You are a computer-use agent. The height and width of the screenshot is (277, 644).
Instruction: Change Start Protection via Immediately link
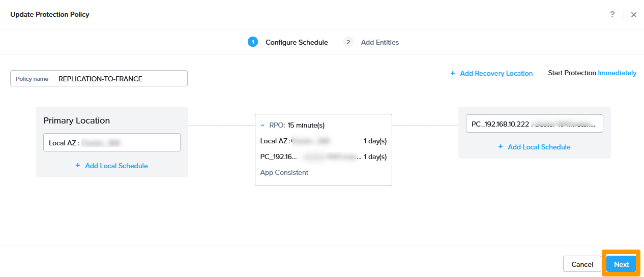(x=617, y=73)
